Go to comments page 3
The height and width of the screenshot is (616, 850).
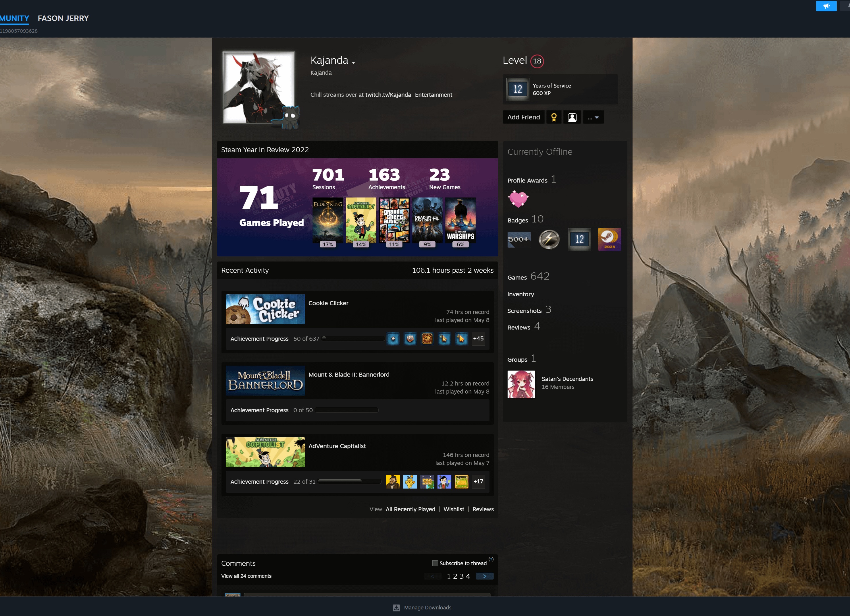pos(461,576)
